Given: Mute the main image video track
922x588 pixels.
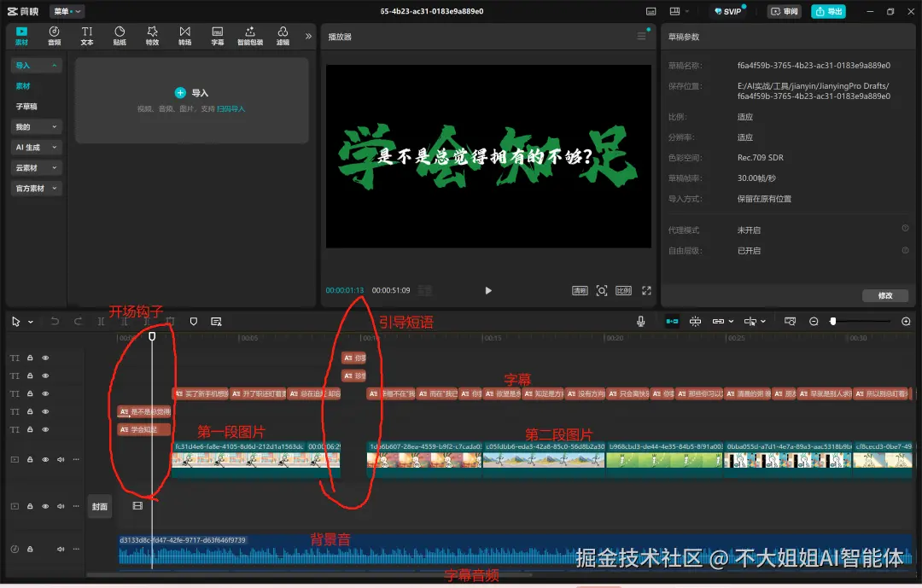Looking at the screenshot, I should coord(61,459).
